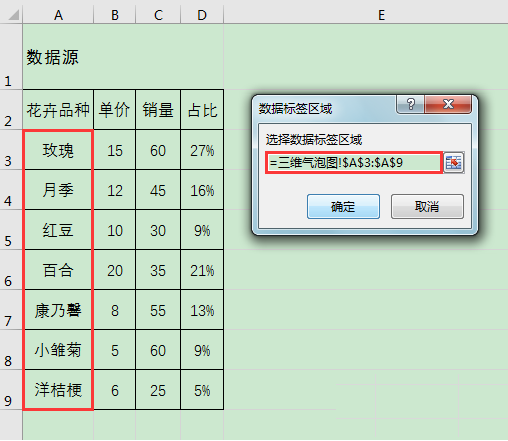Click the 月季 price cell 12
The height and width of the screenshot is (441, 508).
pos(115,190)
